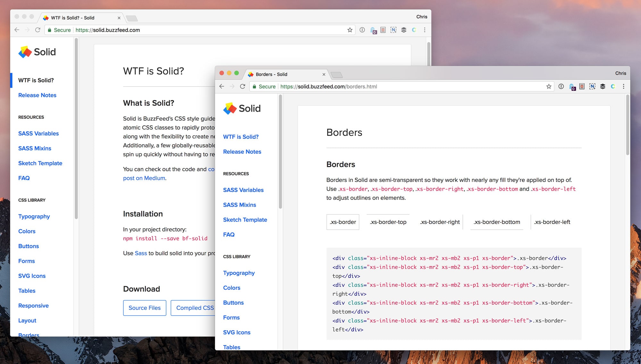Click the Source Files download button
The height and width of the screenshot is (364, 641).
pyautogui.click(x=145, y=308)
